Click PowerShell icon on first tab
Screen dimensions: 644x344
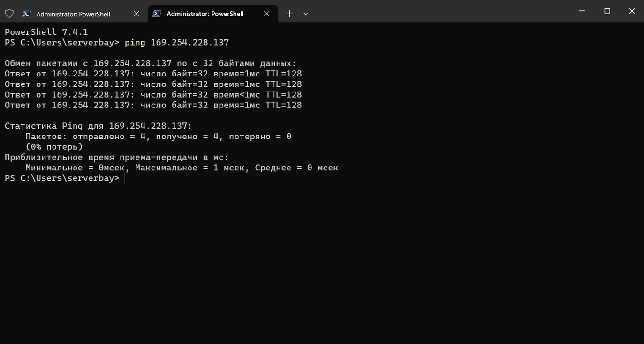tap(27, 14)
